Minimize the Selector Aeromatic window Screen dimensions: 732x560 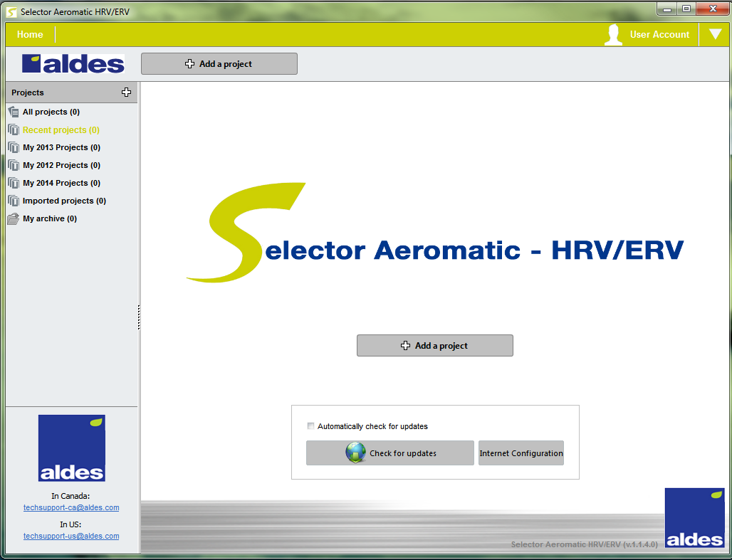667,9
